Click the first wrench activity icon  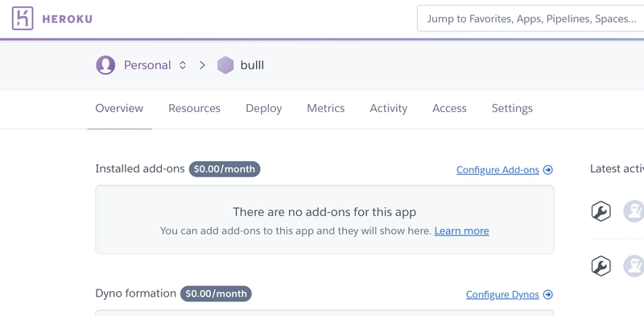point(601,211)
